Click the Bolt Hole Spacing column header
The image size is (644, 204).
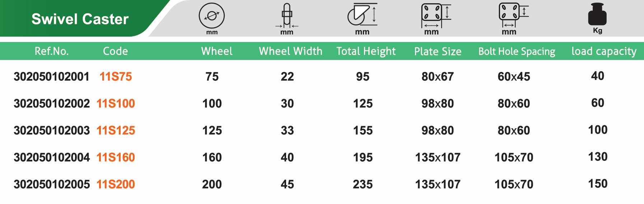click(517, 51)
